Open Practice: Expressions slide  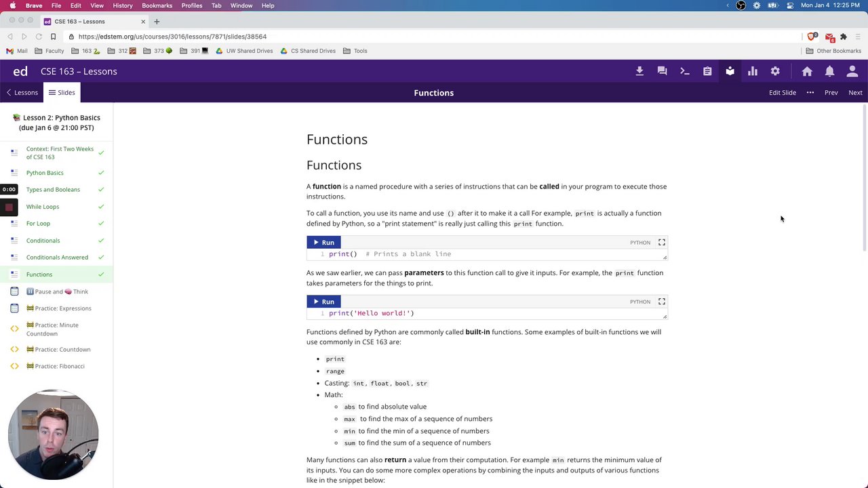click(56, 308)
